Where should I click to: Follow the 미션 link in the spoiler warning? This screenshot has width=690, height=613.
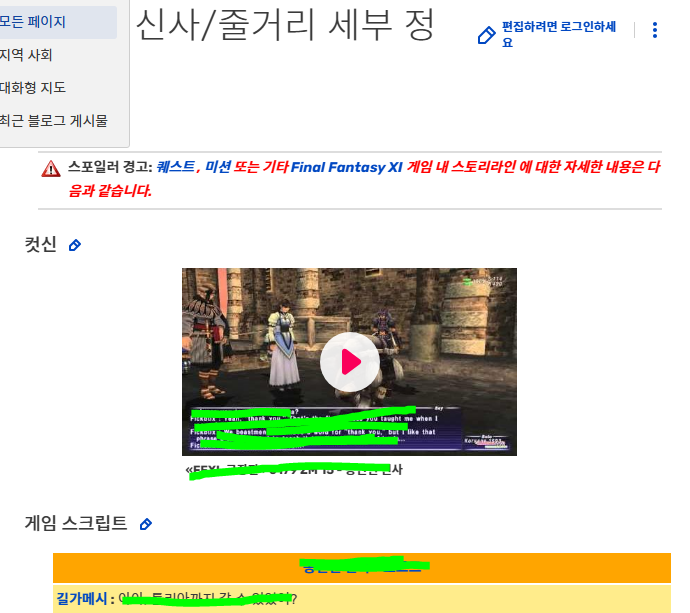(x=218, y=167)
